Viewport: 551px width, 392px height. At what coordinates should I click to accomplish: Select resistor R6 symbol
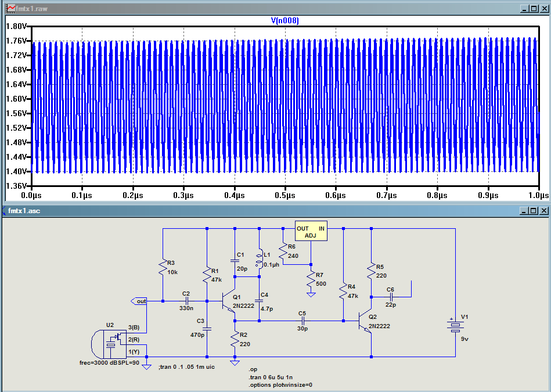(283, 251)
